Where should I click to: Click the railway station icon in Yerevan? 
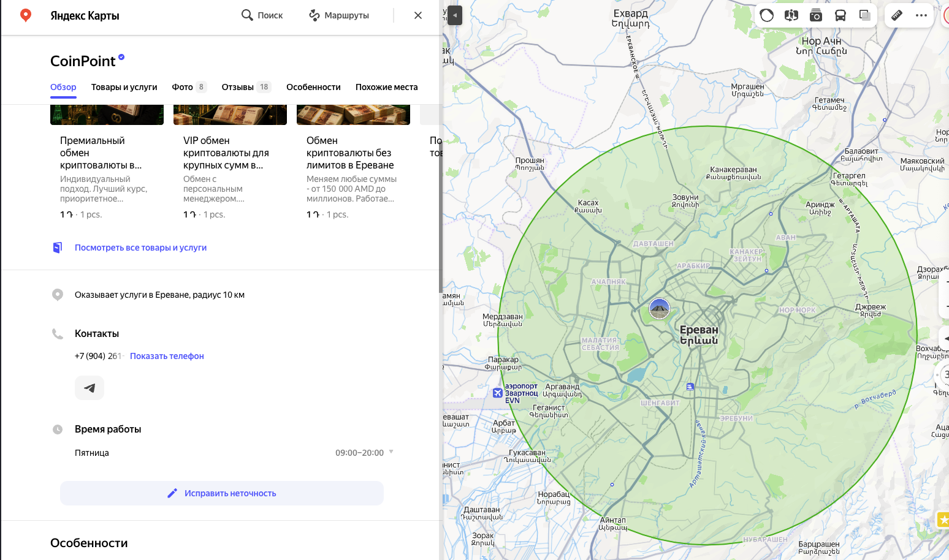point(690,387)
